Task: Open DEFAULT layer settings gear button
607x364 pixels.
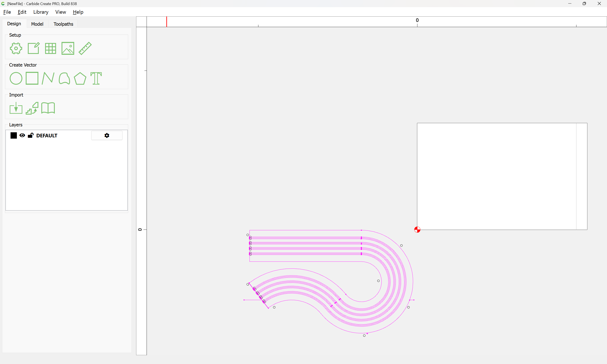Action: coord(107,135)
